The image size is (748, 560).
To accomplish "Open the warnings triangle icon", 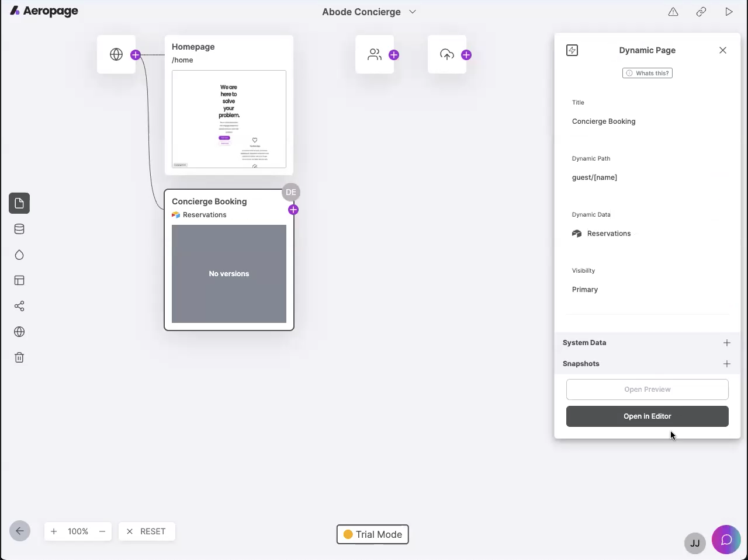I will tap(673, 12).
